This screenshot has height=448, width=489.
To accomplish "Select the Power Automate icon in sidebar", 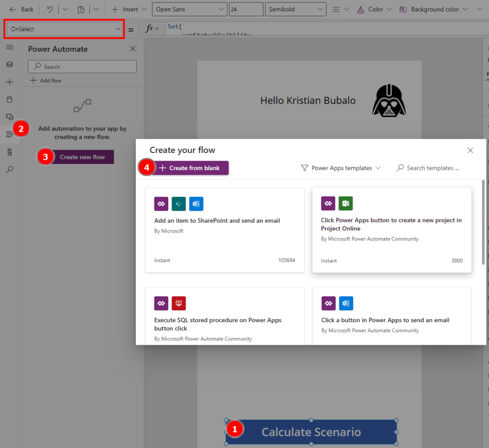I will coord(10,134).
